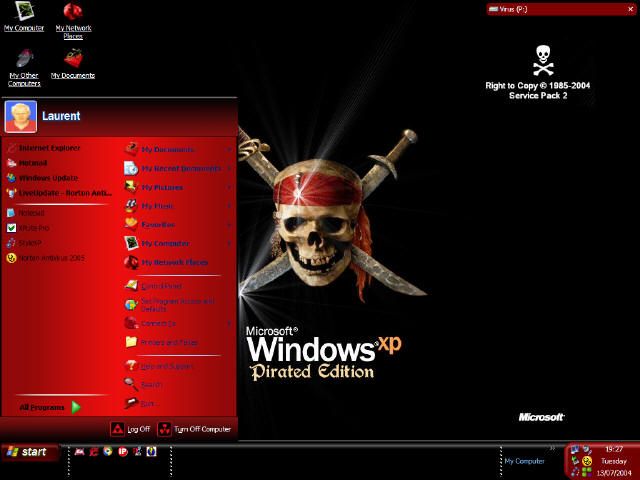This screenshot has width=640, height=480.
Task: Click the Log Off button
Action: 131,429
